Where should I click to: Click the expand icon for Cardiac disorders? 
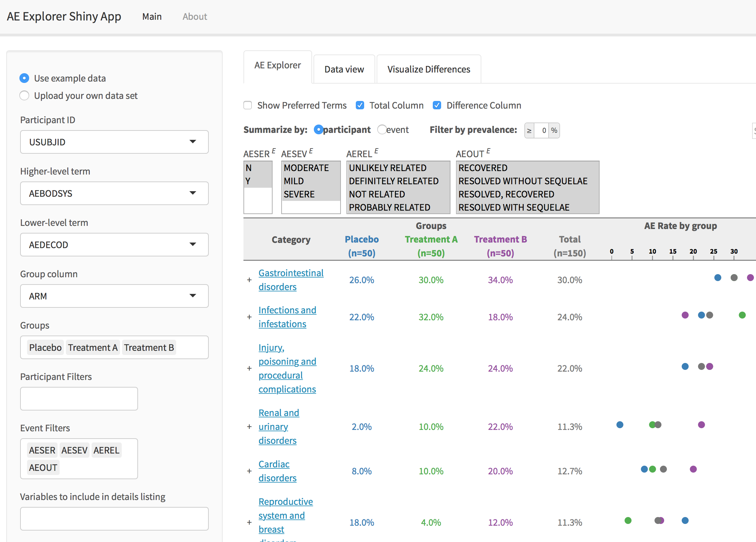click(x=248, y=469)
